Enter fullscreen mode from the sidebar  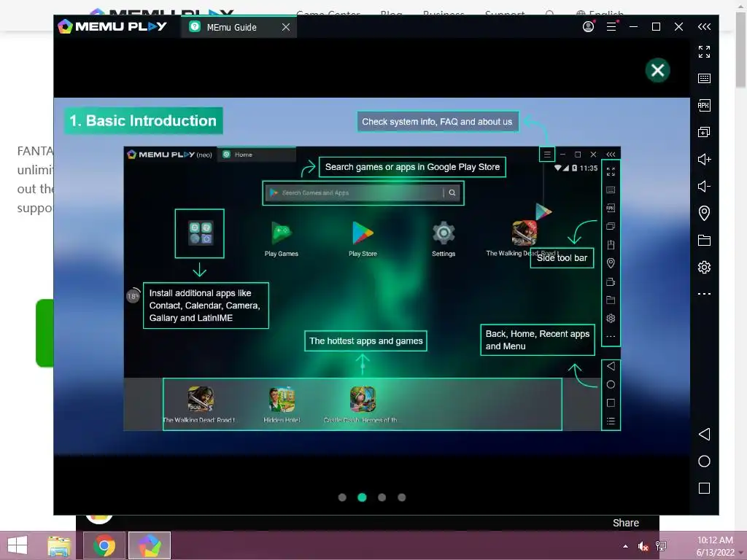pos(704,52)
